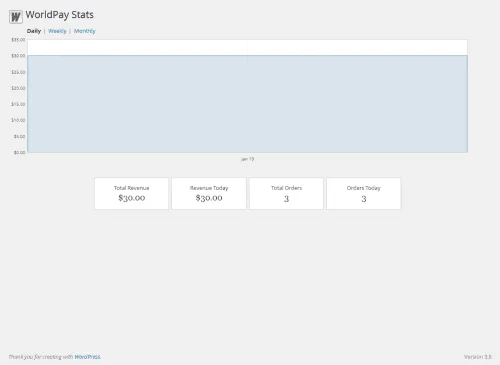
Task: Click the Revenue Today card
Action: (209, 194)
